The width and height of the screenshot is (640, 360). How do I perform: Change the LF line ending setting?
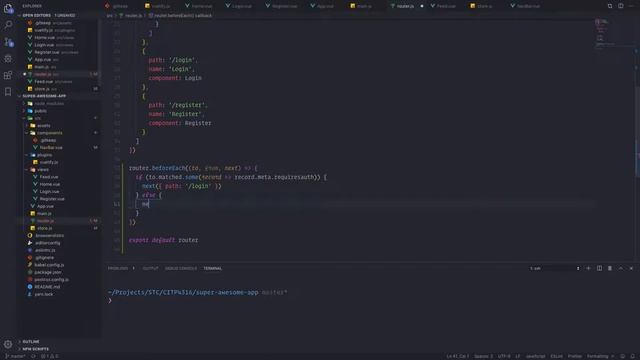point(518,356)
